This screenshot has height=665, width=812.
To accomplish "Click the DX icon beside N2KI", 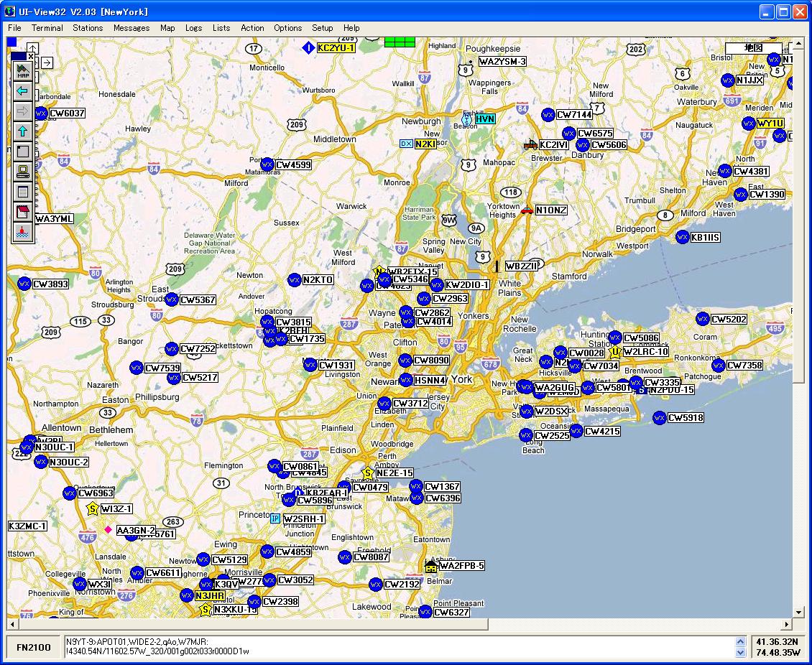I will (407, 144).
